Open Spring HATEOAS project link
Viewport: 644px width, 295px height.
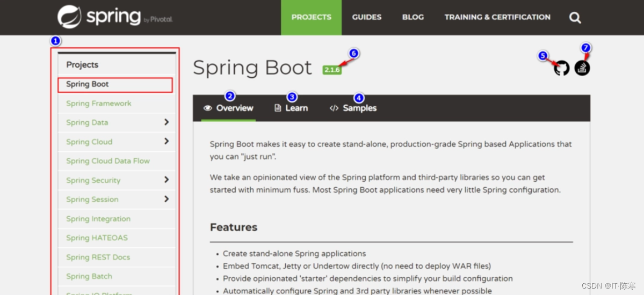[97, 238]
